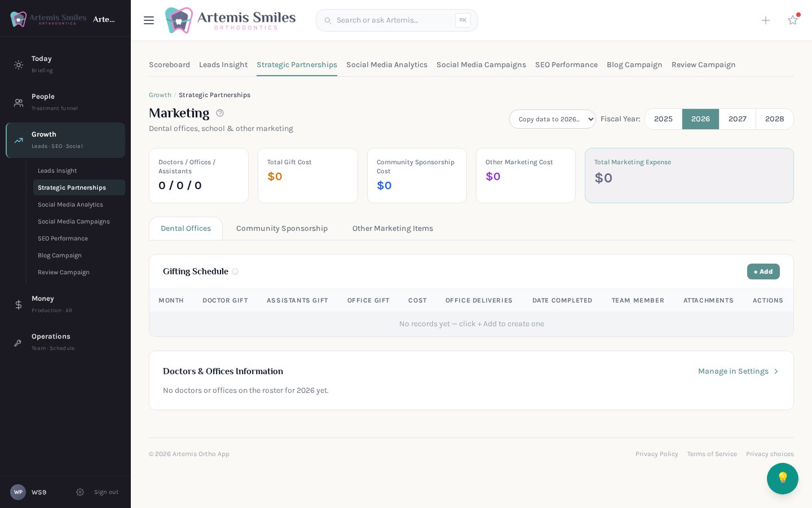Go to the Blog Campaign top tab
Image resolution: width=812 pixels, height=508 pixels.
[x=634, y=65]
